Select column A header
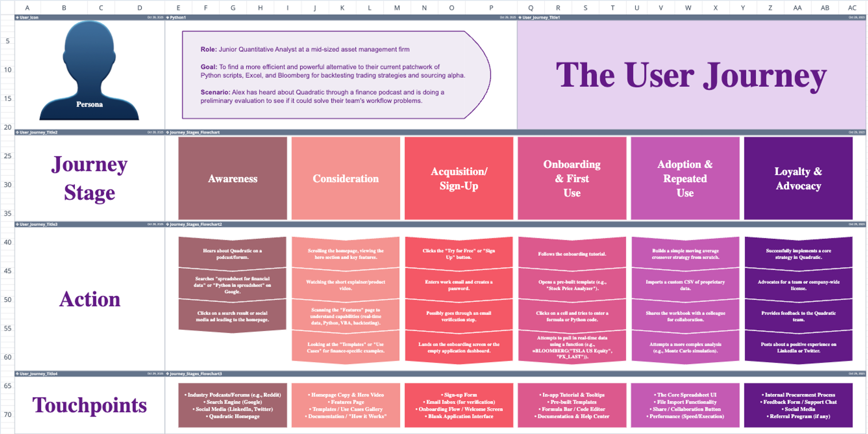This screenshot has height=434, width=868. tap(27, 7)
